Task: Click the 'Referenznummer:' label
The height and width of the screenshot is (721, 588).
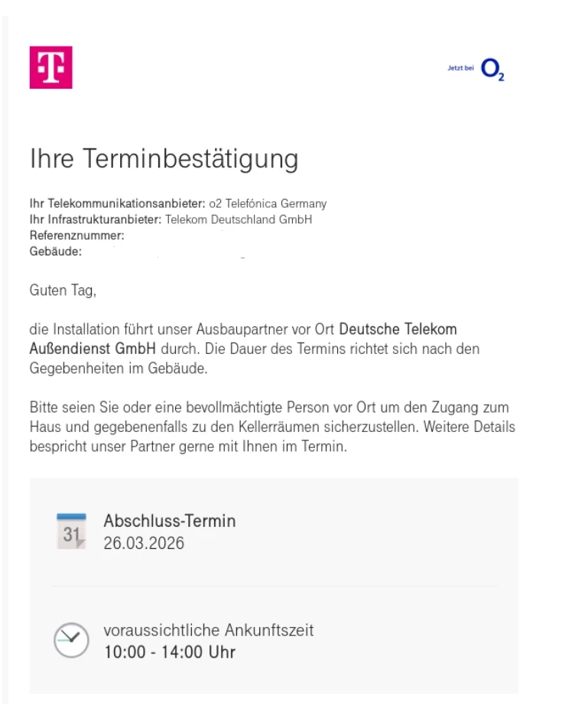Action: coord(76,235)
